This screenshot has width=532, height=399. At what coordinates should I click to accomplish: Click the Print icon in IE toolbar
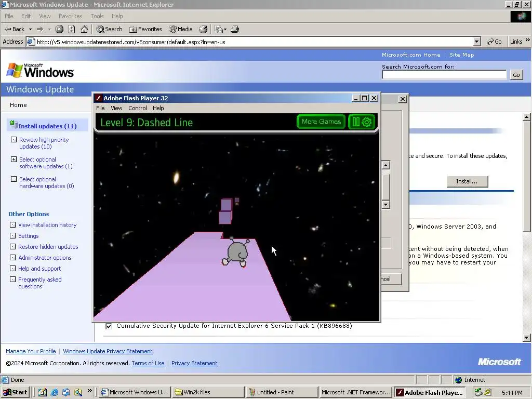click(235, 29)
